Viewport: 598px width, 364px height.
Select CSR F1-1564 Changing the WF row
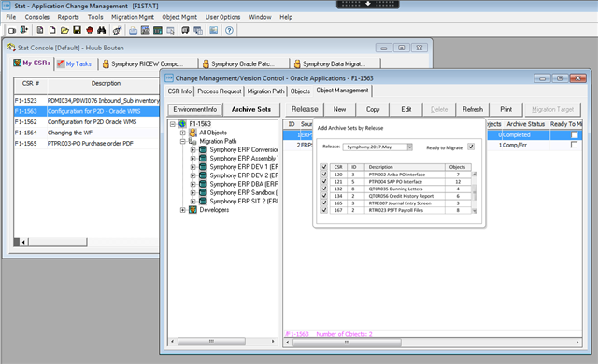(87, 133)
